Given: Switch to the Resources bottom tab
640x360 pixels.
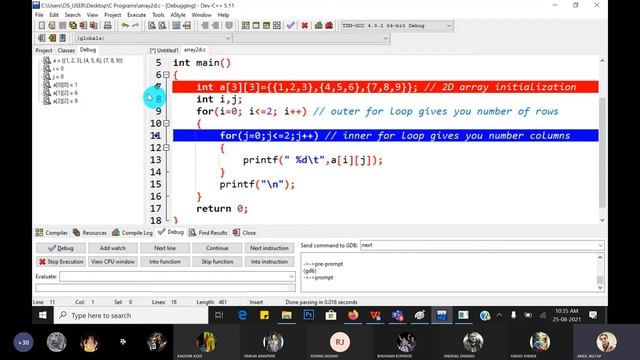Looking at the screenshot, I should (x=90, y=233).
